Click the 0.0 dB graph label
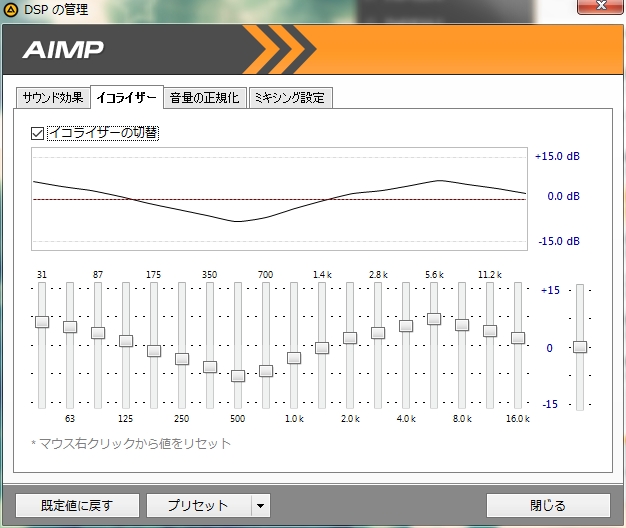The image size is (626, 528). tap(563, 196)
